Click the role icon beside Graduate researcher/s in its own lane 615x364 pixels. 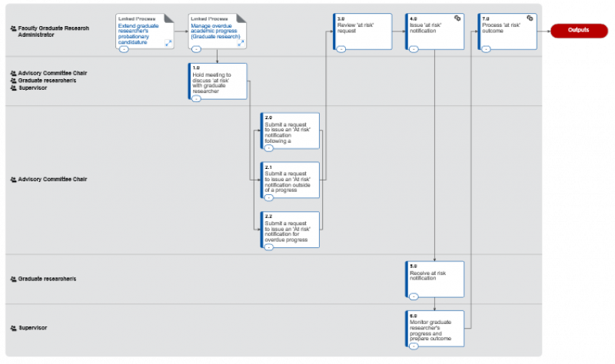coord(13,280)
